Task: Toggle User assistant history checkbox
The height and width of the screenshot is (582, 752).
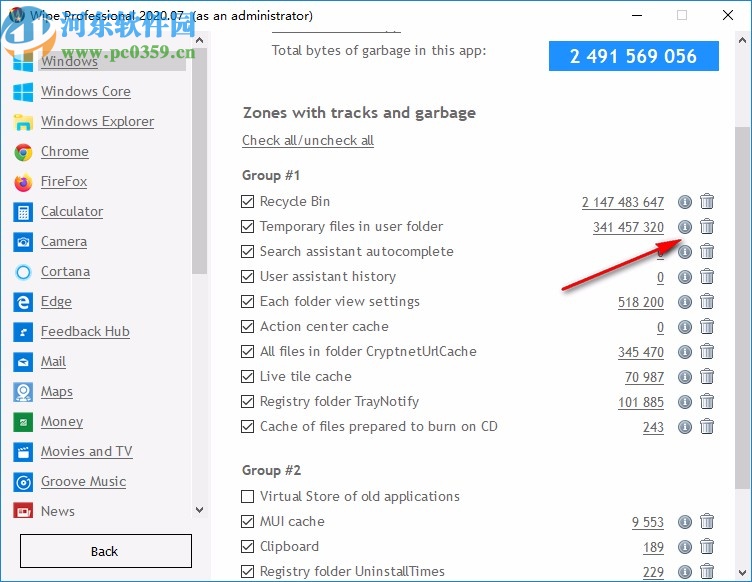Action: [247, 277]
